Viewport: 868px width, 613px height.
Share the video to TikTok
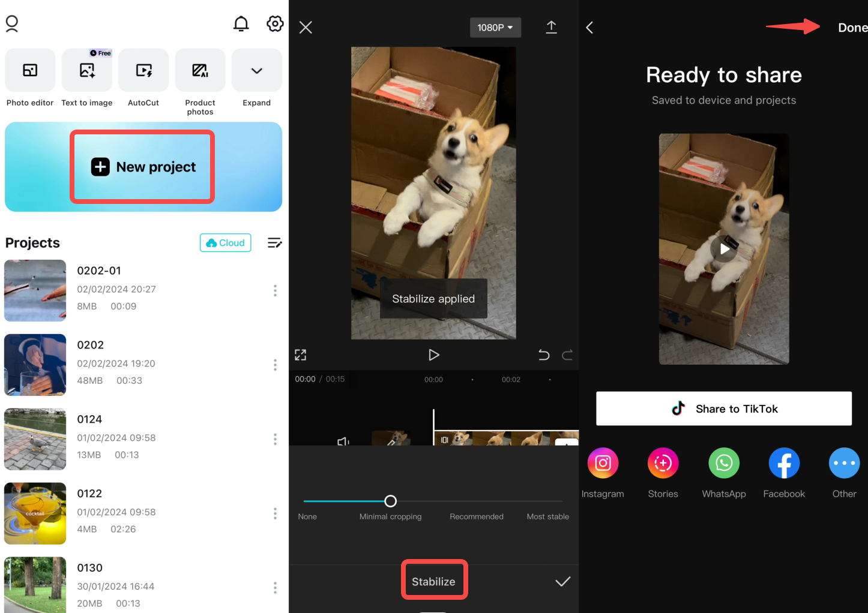723,408
